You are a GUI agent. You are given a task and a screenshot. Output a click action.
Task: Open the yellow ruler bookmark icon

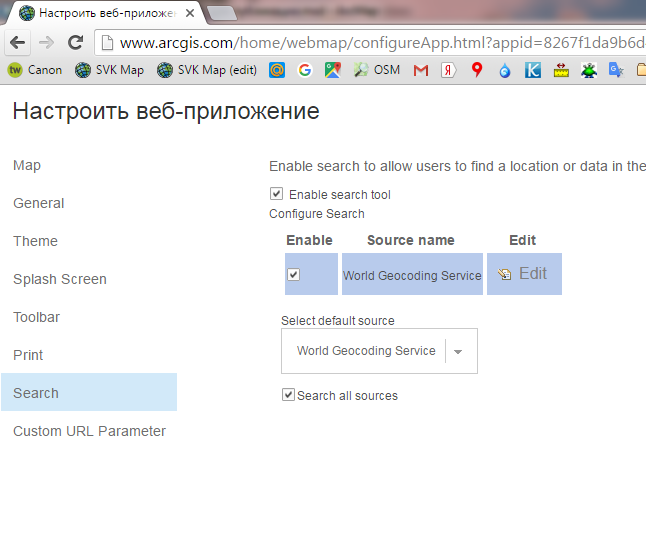point(561,70)
